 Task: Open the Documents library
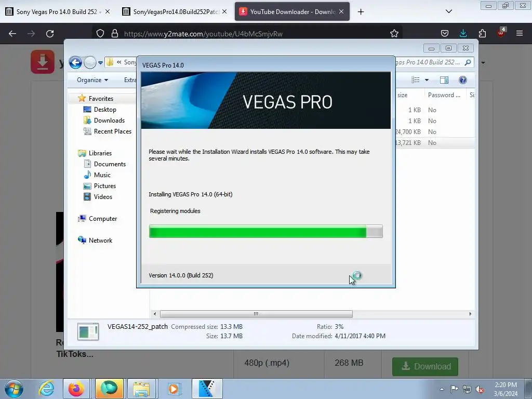[110, 164]
